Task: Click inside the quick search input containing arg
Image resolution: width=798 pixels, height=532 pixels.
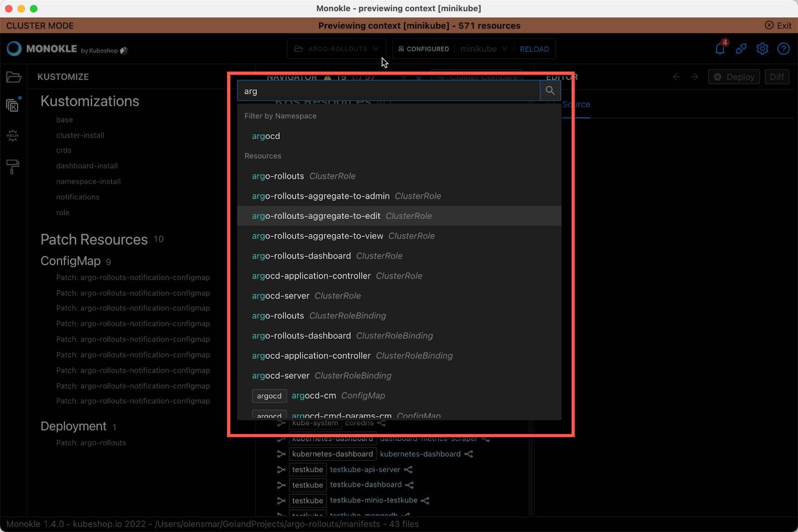Action: click(389, 91)
